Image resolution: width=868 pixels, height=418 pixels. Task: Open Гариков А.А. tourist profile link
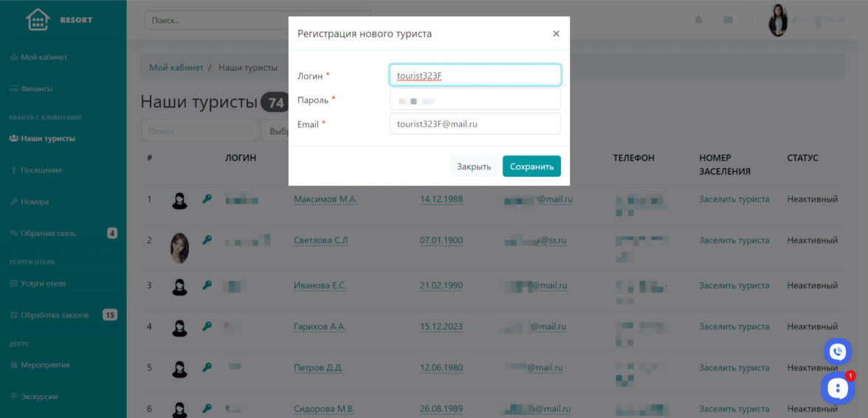pyautogui.click(x=320, y=327)
